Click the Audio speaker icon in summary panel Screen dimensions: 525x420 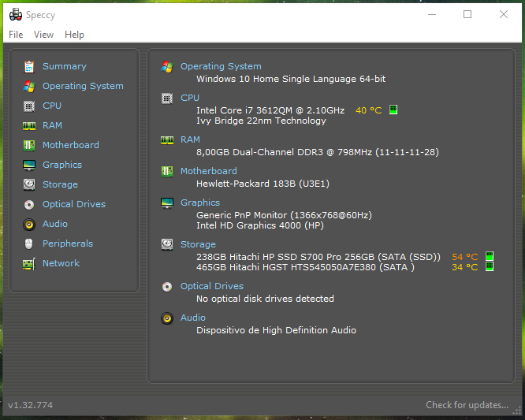[167, 318]
